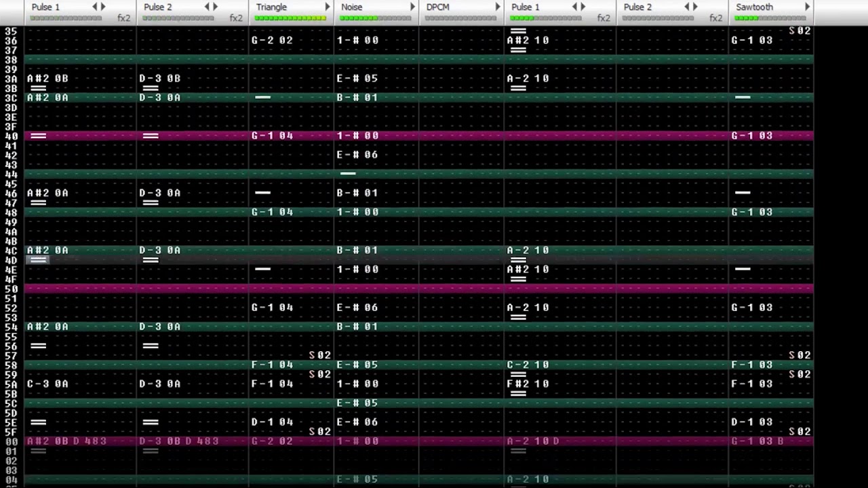Select Sawtooth note D-1 03 in row 5E
This screenshot has width=868, height=488.
coord(752,422)
